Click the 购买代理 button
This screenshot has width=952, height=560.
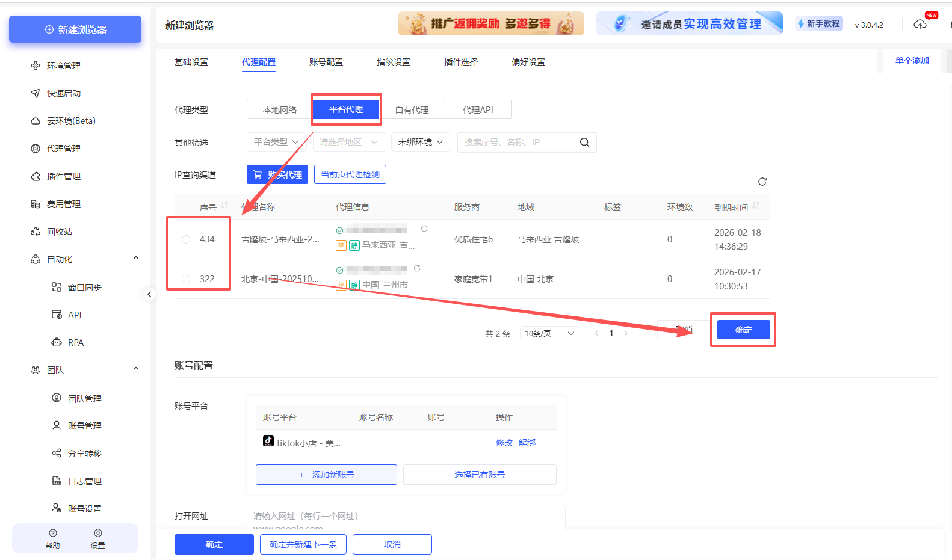[277, 174]
